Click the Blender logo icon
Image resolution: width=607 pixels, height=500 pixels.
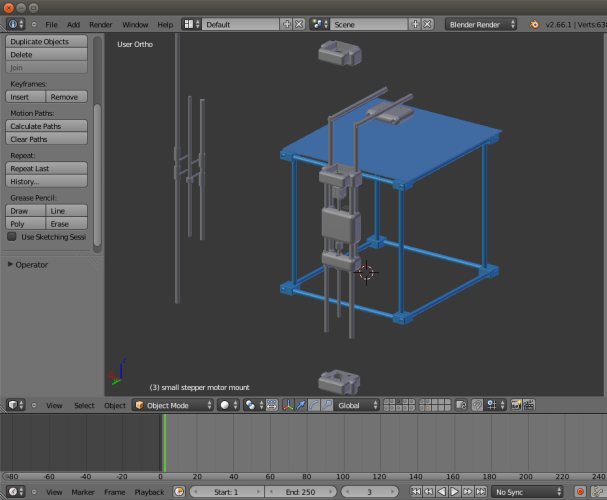pos(534,24)
